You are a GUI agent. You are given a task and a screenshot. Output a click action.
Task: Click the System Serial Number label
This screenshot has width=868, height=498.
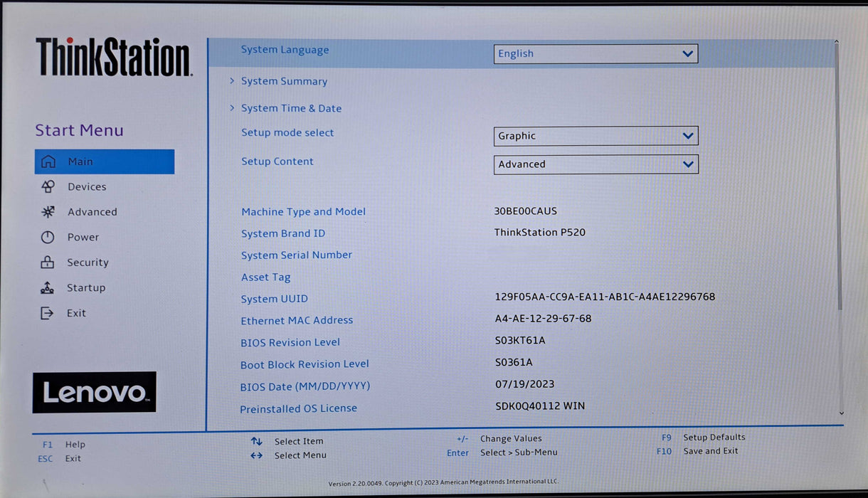tap(297, 255)
